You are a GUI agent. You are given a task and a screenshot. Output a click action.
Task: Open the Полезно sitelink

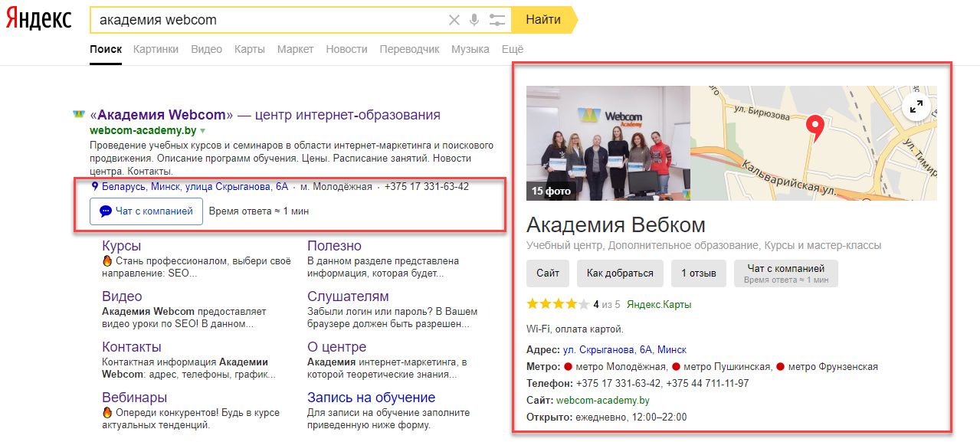tap(334, 246)
